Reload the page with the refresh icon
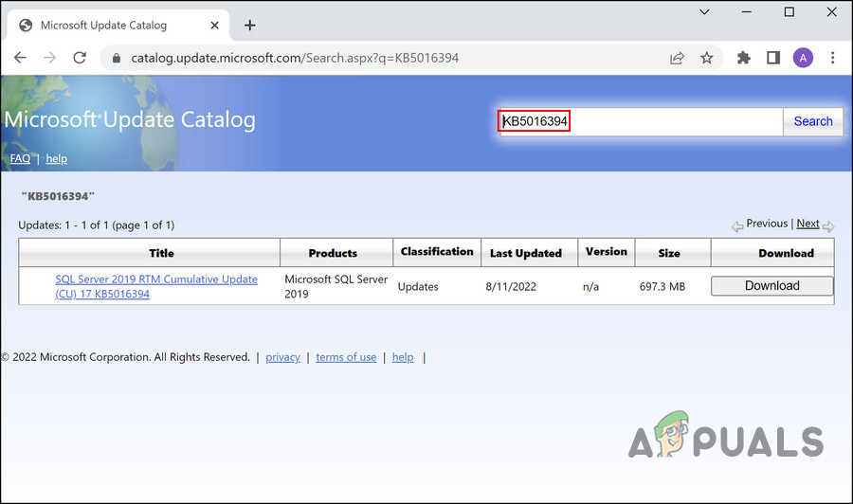The width and height of the screenshot is (853, 504). pyautogui.click(x=80, y=58)
